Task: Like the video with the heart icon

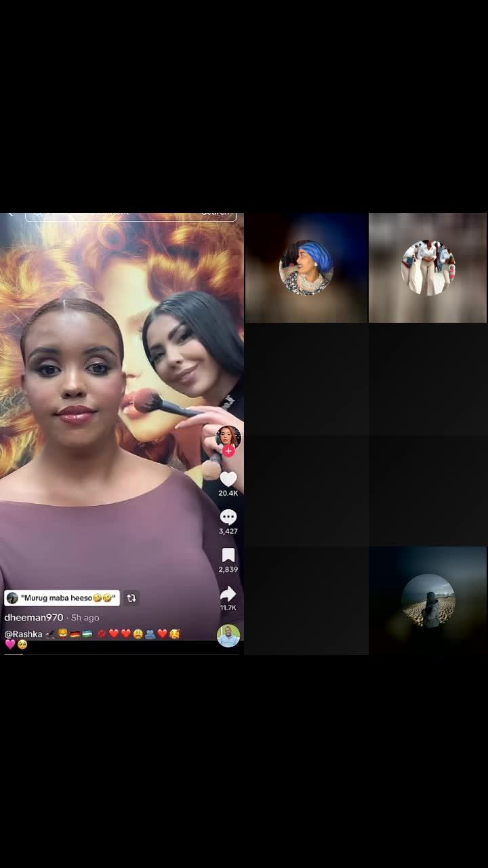Action: pyautogui.click(x=228, y=479)
